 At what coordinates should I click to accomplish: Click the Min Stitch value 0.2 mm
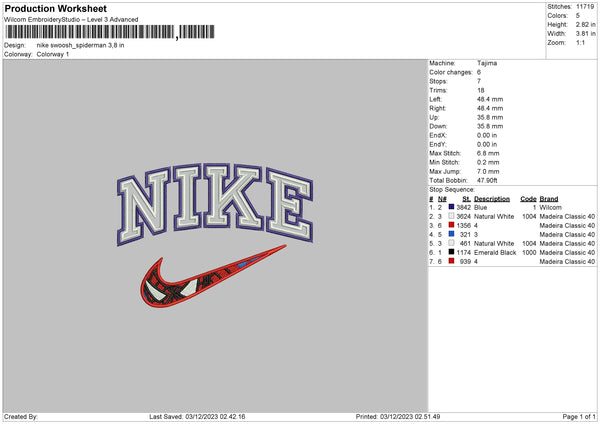488,162
